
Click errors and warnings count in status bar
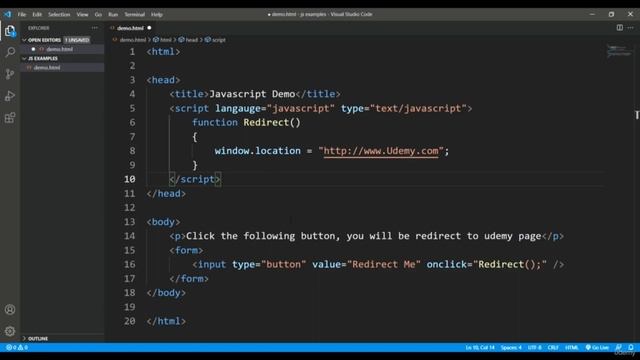(x=17, y=347)
